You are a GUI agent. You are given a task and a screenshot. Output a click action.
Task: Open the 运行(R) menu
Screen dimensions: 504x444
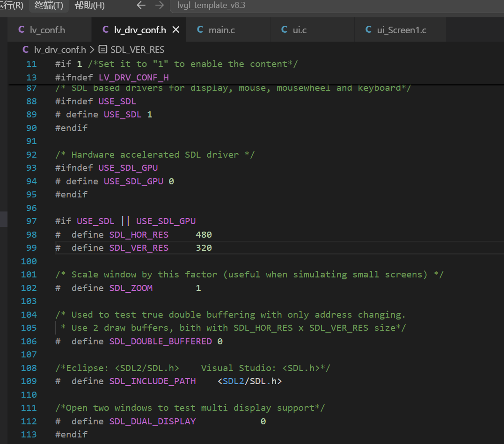coord(11,5)
